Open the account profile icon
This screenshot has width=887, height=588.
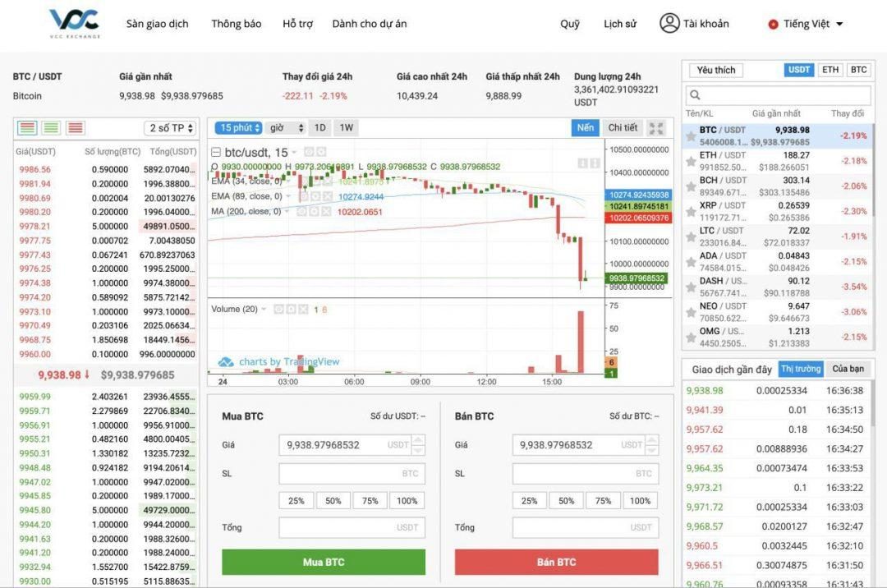[x=669, y=23]
